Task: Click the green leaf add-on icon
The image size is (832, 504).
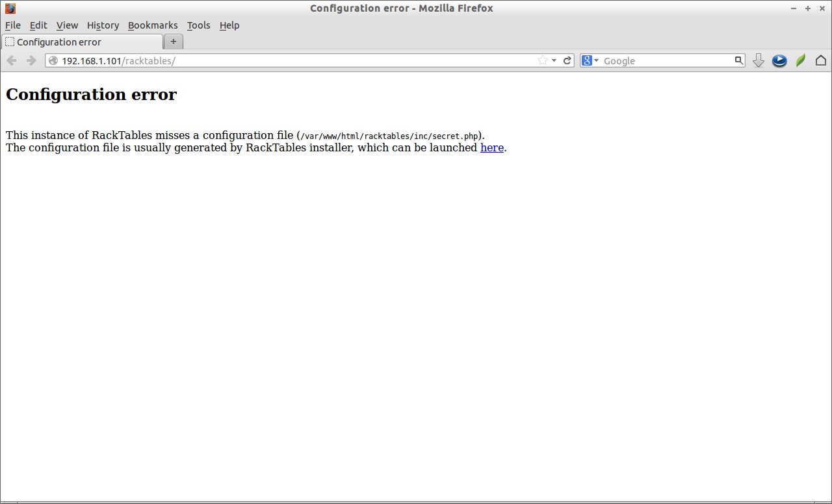Action: click(801, 60)
